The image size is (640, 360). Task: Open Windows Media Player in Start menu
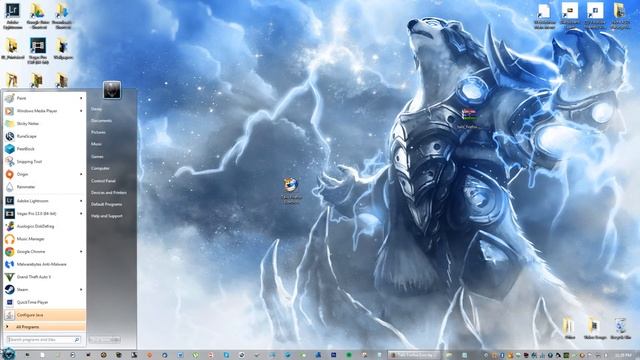[x=44, y=111]
